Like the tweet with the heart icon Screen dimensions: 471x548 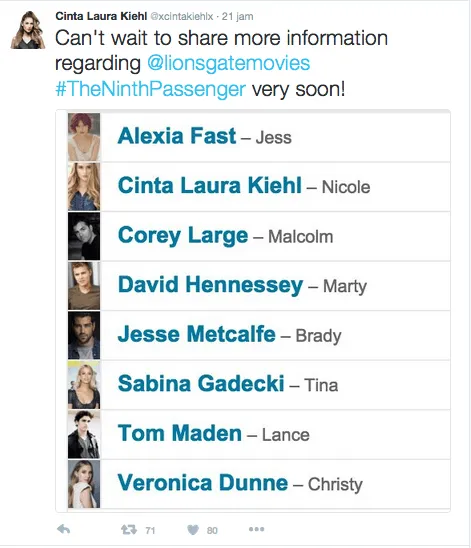[193, 530]
